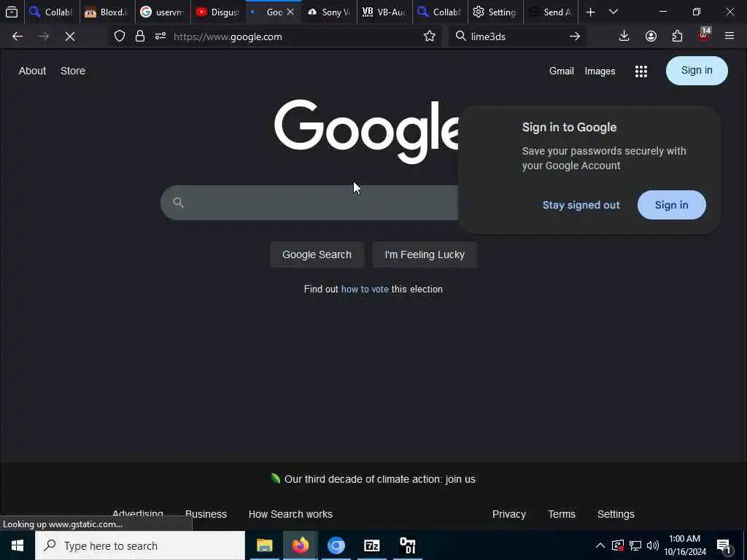Open the volume speaker tray icon
Image resolution: width=747 pixels, height=560 pixels.
pos(653,545)
